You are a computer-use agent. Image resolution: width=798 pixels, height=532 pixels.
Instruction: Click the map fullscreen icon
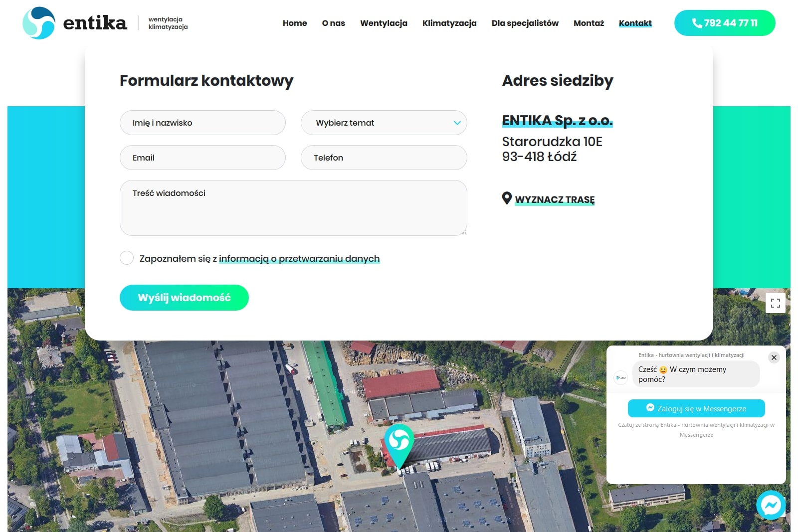775,303
